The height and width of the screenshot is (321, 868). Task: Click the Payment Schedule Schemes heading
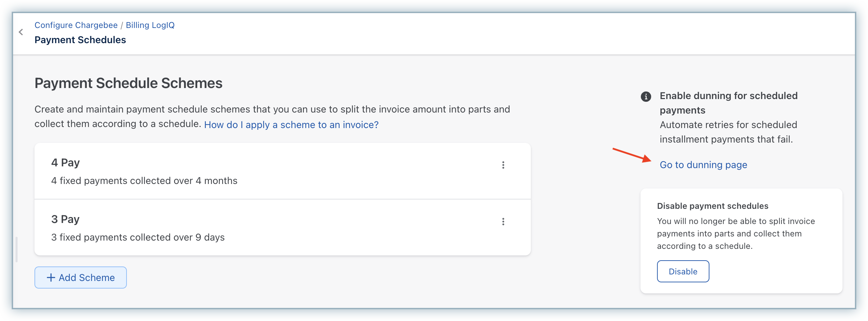click(x=128, y=83)
